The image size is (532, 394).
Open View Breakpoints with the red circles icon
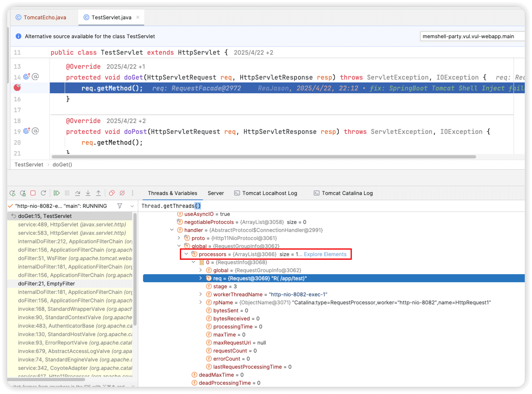click(x=112, y=193)
